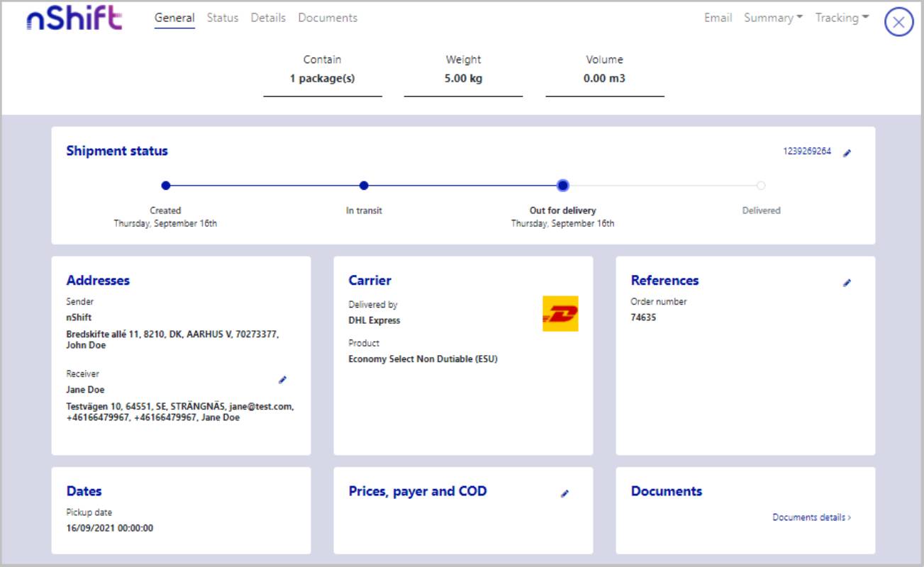This screenshot has width=924, height=567.
Task: Open the Status tab
Action: tap(223, 18)
